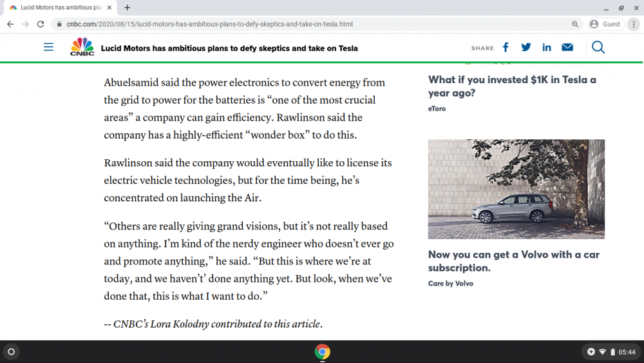Click the paragraph starting 'Abuelsamid said'
This screenshot has height=363, width=644.
click(245, 108)
